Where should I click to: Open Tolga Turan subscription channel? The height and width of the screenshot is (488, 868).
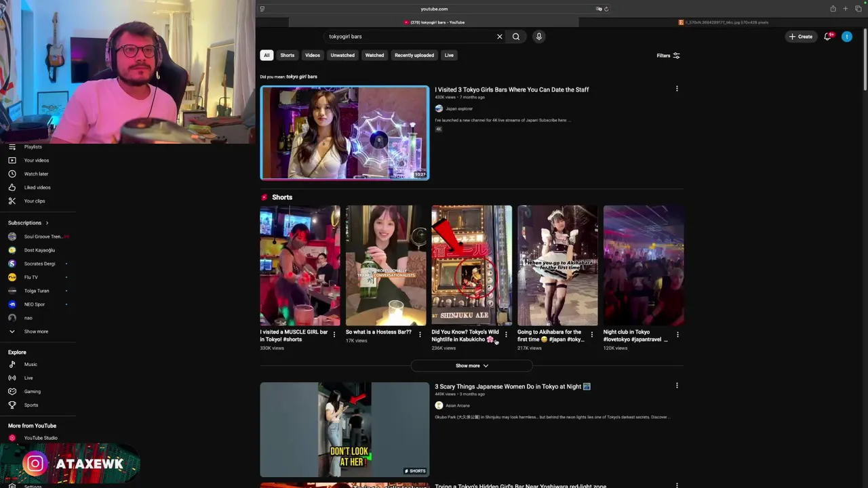[38, 291]
